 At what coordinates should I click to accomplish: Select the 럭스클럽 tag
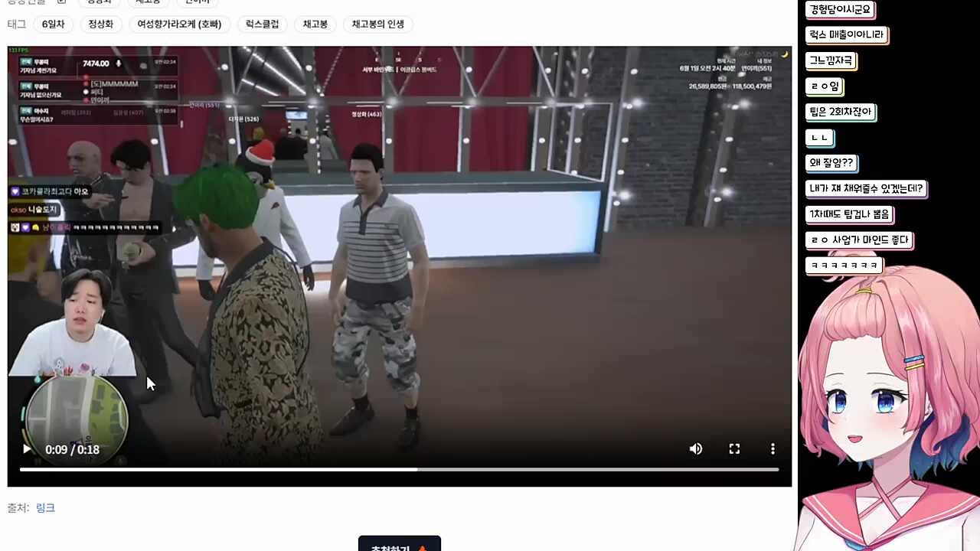click(x=262, y=24)
